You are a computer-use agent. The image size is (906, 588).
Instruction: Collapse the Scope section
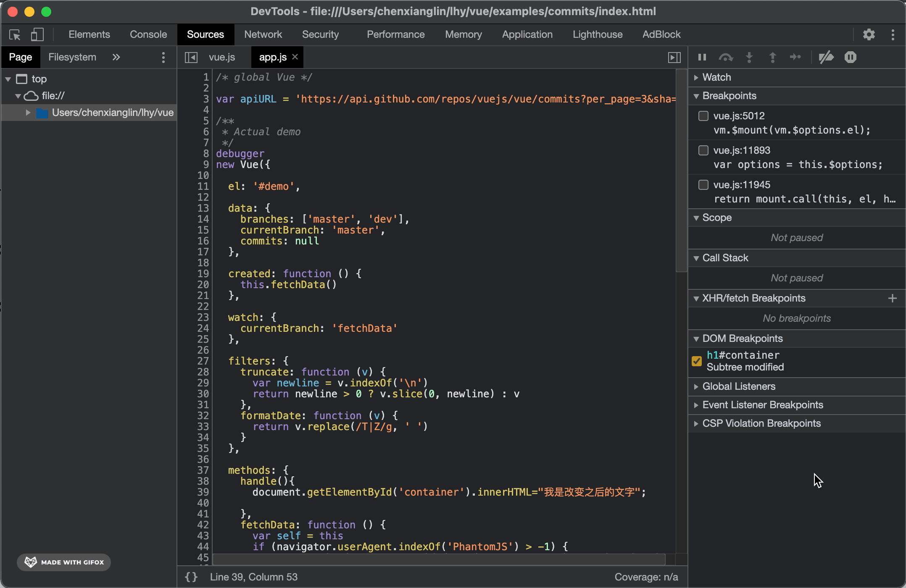696,218
